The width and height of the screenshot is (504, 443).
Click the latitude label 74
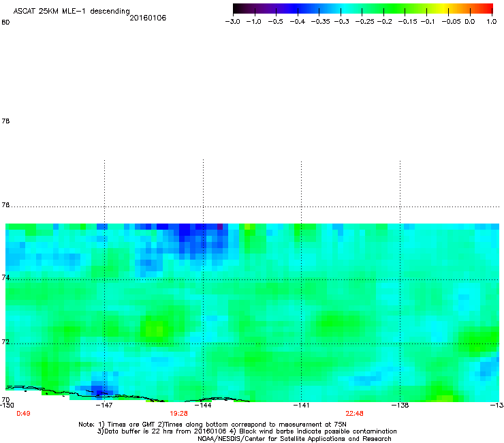[5, 277]
